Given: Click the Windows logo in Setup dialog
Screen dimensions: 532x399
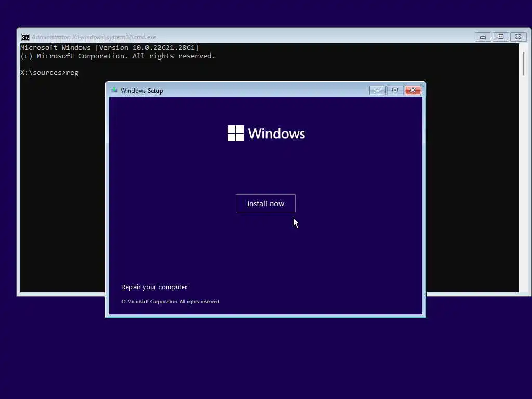Looking at the screenshot, I should [x=266, y=134].
